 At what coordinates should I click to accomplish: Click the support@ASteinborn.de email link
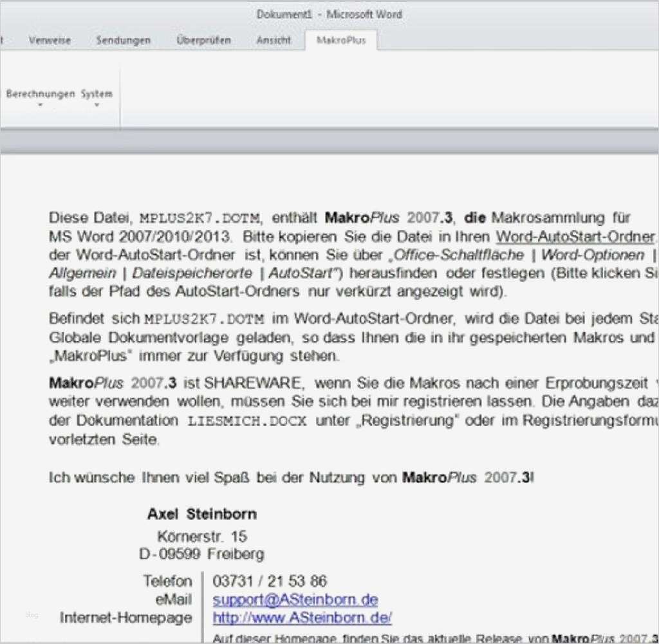295,600
